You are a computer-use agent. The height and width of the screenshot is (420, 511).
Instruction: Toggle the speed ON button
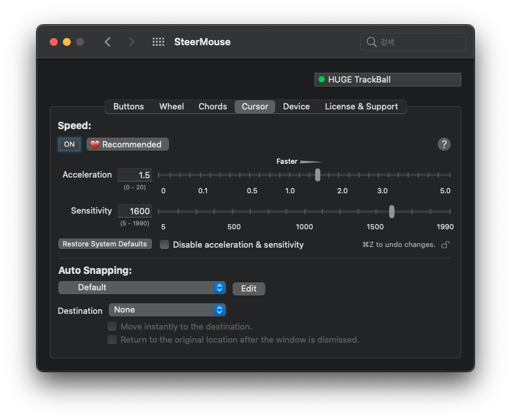click(x=69, y=144)
